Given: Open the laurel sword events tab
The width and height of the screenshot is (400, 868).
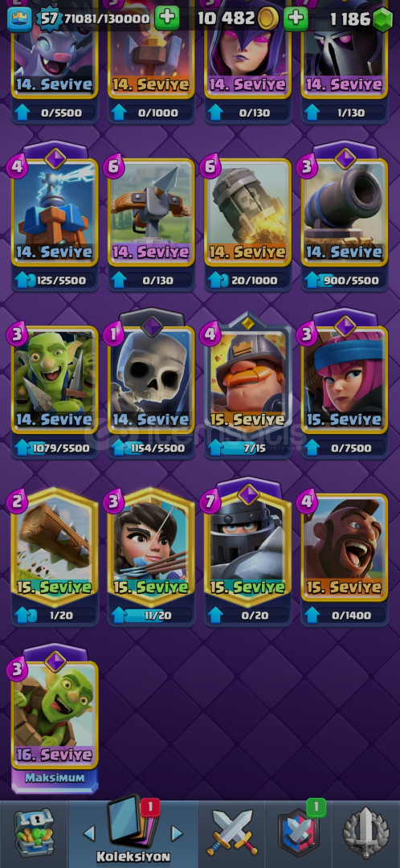Looking at the screenshot, I should pyautogui.click(x=365, y=832).
